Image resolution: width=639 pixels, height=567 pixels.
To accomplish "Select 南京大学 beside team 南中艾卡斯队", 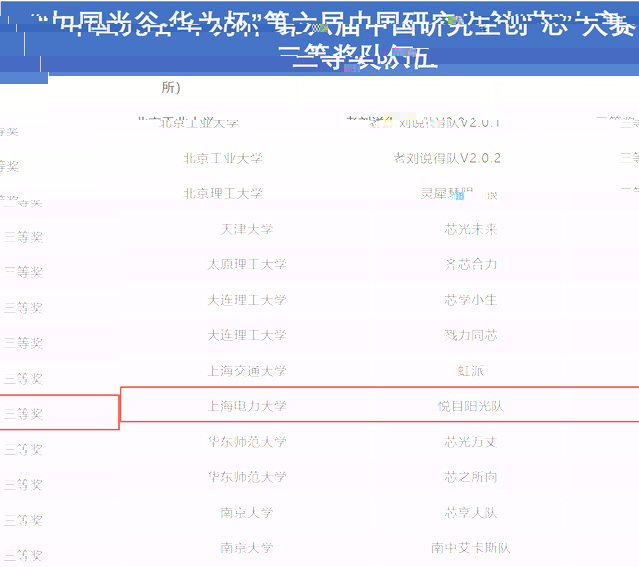I will (247, 547).
